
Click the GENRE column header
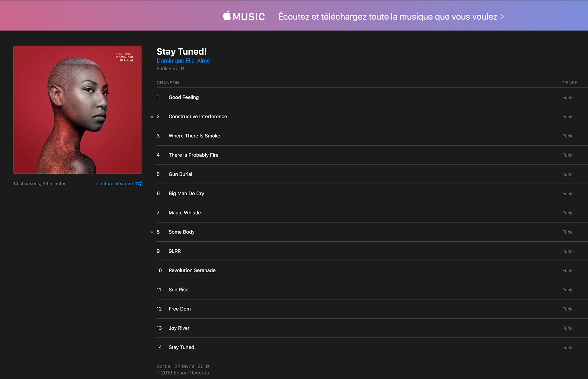(x=569, y=83)
